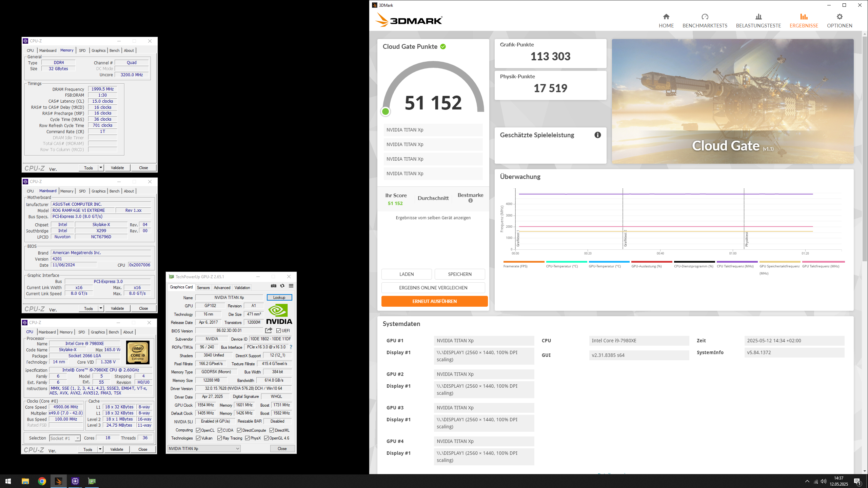This screenshot has height=488, width=868.
Task: Select Durchschnitt score comparison
Action: click(x=433, y=198)
